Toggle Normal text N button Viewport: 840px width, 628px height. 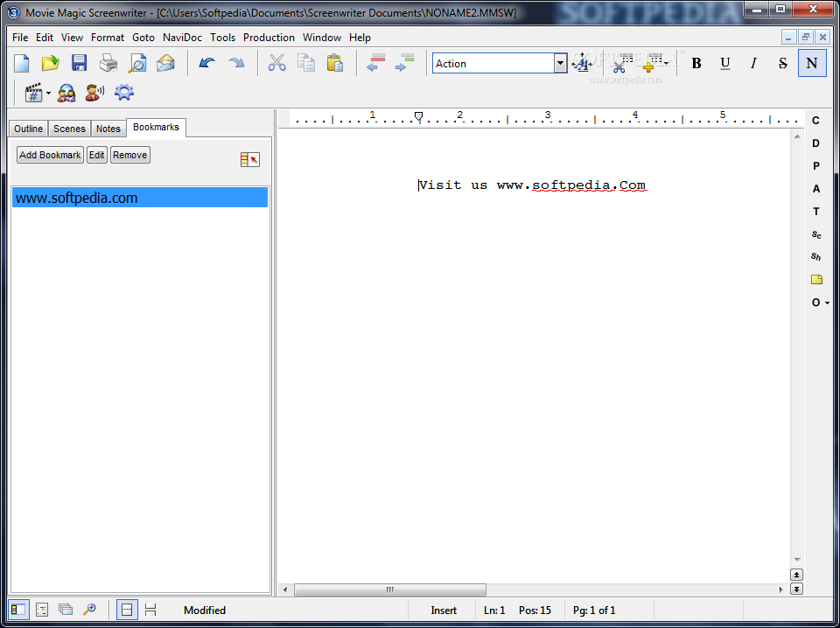[x=812, y=63]
